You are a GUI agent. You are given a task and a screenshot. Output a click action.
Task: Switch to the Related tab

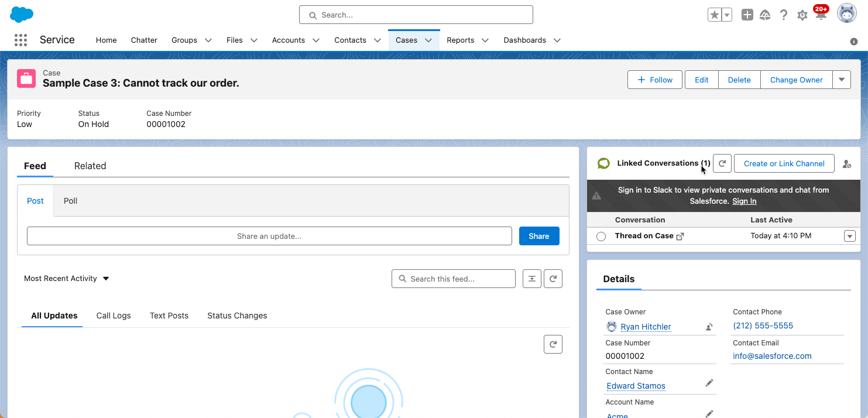coord(90,166)
